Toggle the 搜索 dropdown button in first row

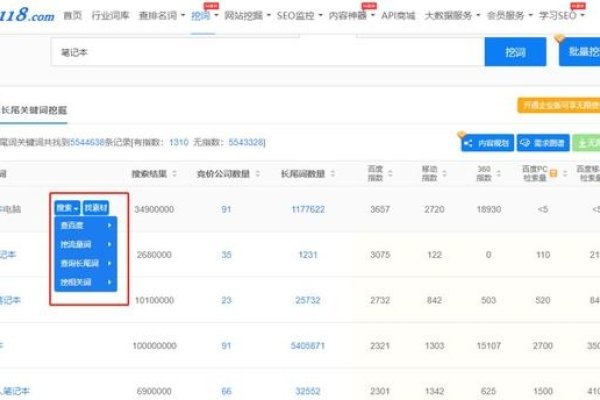[67, 208]
